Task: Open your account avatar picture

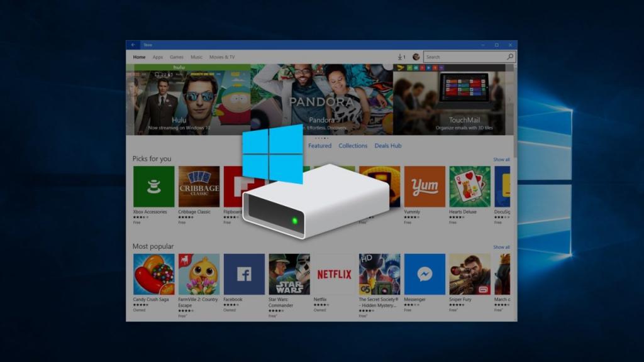Action: (x=415, y=56)
